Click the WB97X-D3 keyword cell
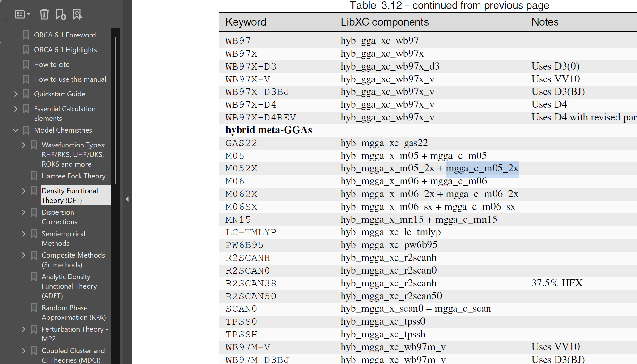Image resolution: width=637 pixels, height=364 pixels. 251,66
